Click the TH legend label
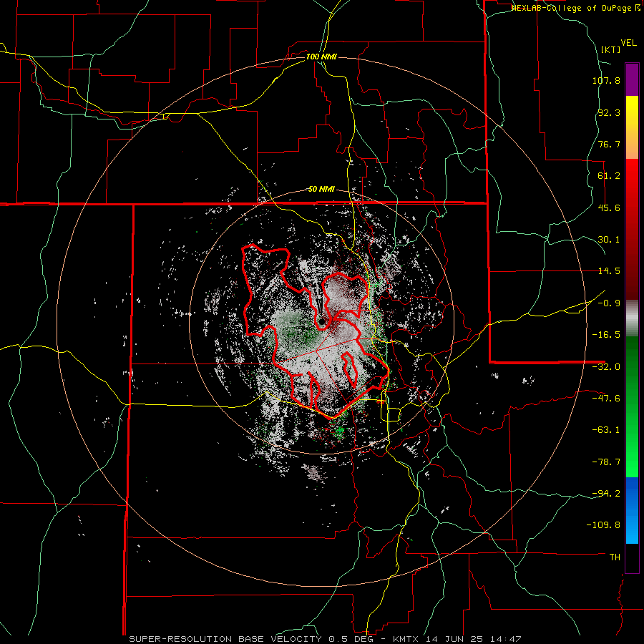 point(615,557)
